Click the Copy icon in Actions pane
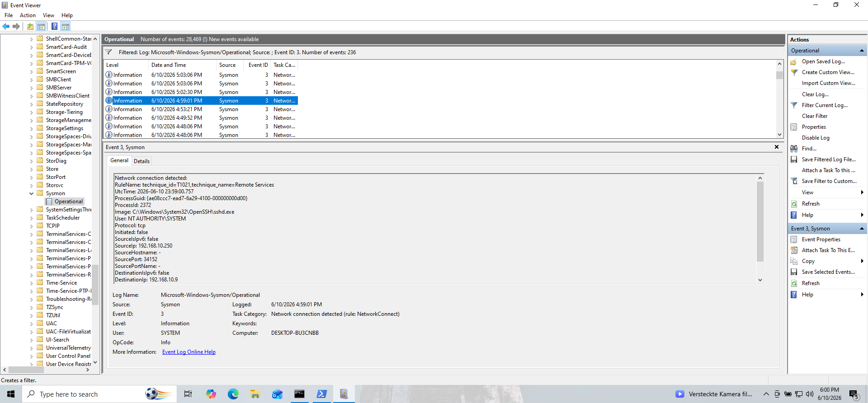This screenshot has width=868, height=403. [x=794, y=261]
